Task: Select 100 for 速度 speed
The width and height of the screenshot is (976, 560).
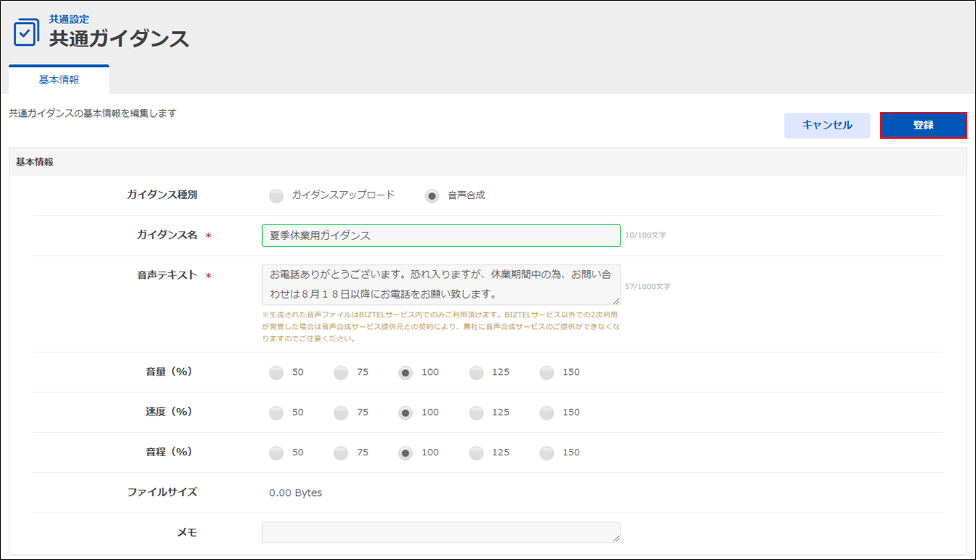Action: pos(406,413)
